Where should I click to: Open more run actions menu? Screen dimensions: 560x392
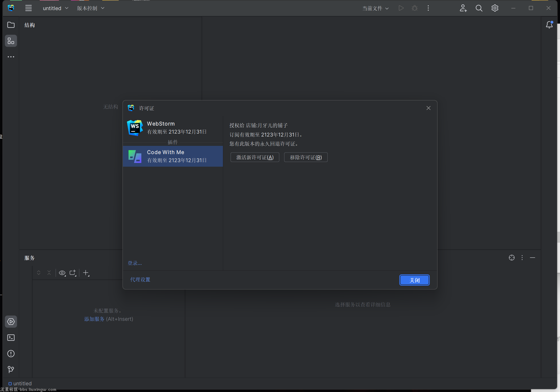click(x=428, y=8)
